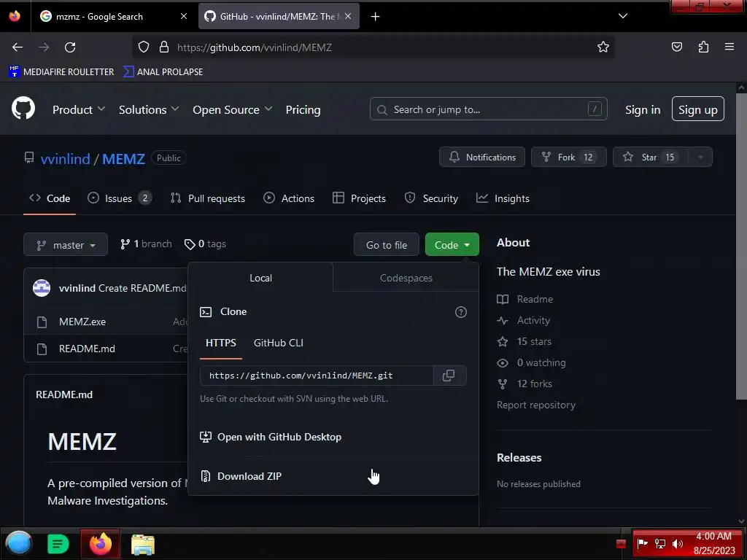Open the vvinlind user profile link
747x560 pixels.
(x=65, y=158)
